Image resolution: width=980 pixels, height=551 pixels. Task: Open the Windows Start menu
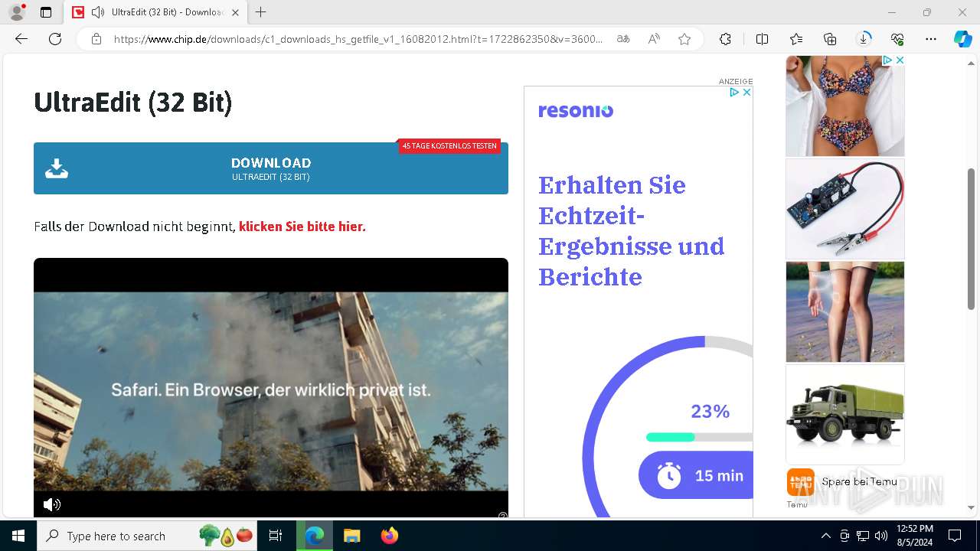(18, 536)
